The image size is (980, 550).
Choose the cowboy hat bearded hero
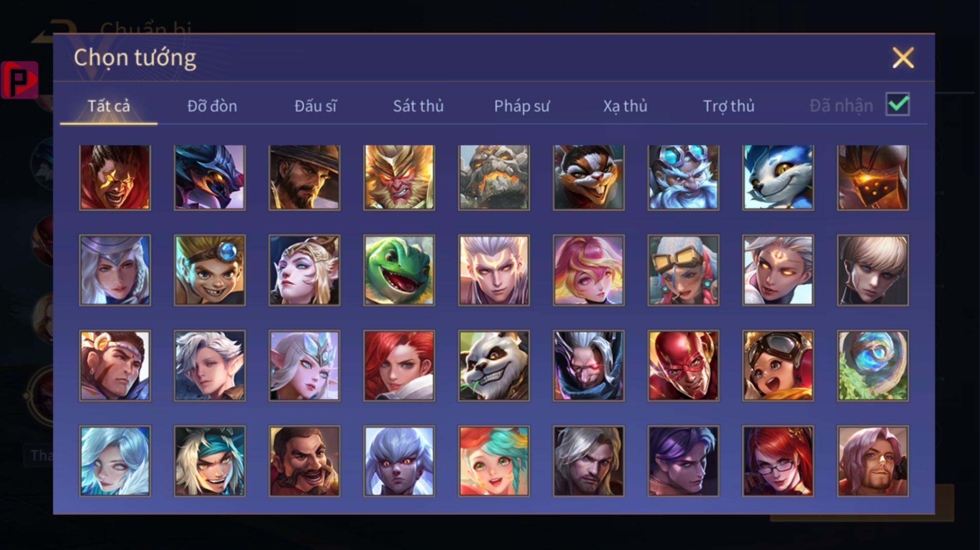pyautogui.click(x=304, y=177)
